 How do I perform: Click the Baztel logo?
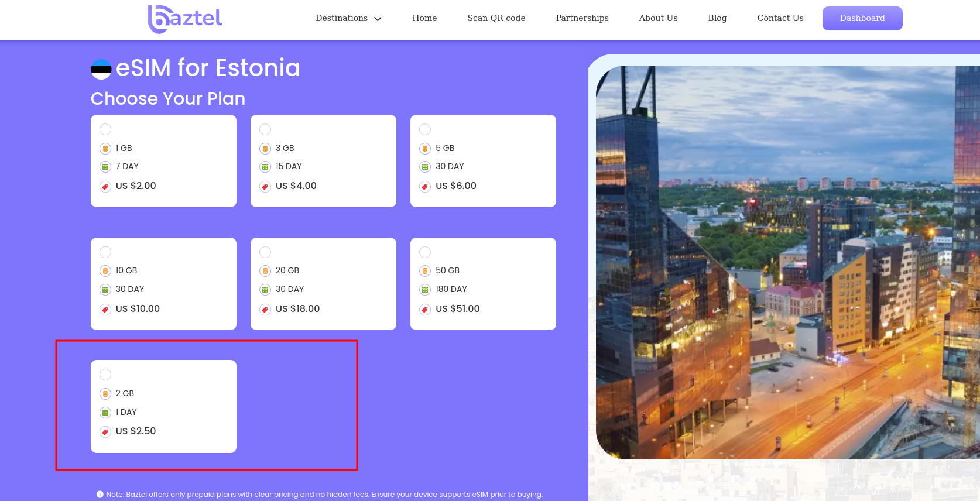pyautogui.click(x=185, y=19)
